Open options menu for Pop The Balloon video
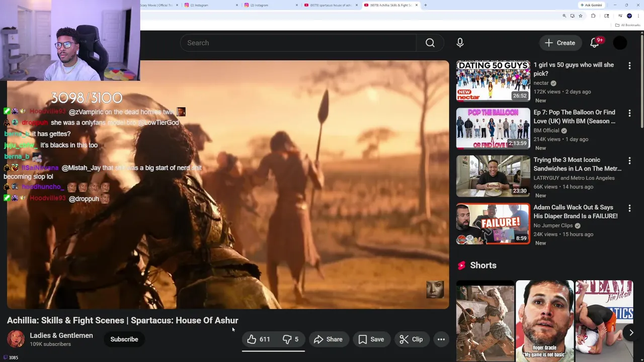The height and width of the screenshot is (362, 644). [x=629, y=113]
